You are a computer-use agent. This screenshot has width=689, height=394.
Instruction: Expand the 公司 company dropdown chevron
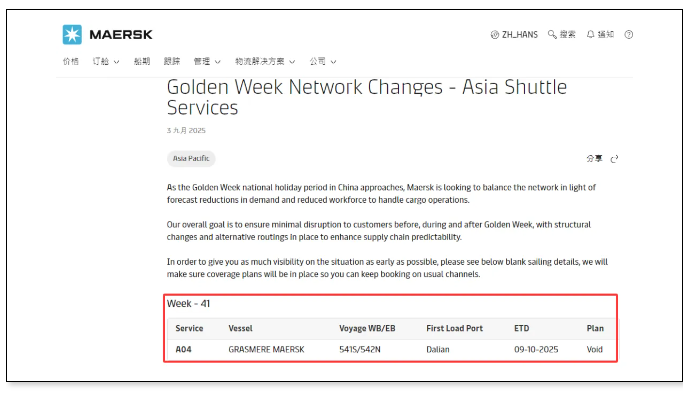pos(334,62)
